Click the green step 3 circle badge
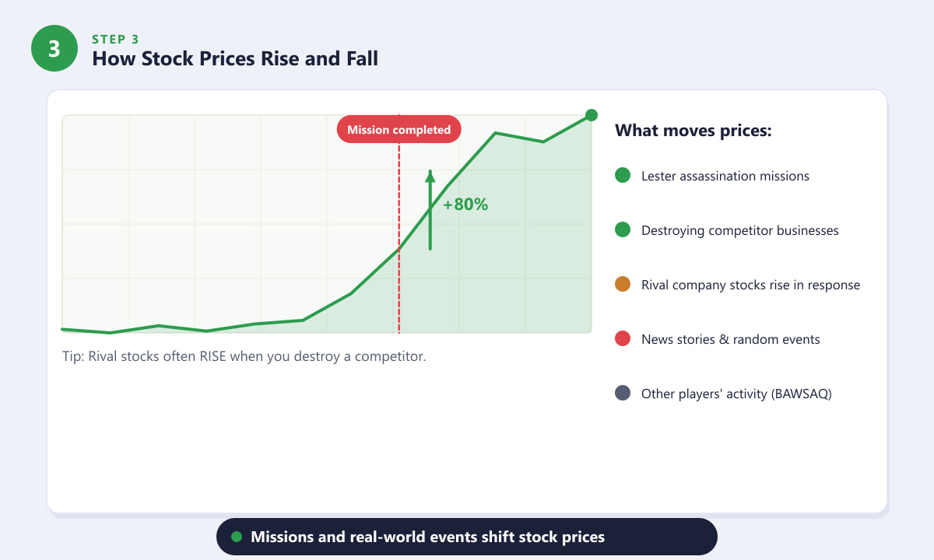Screen dimensions: 934x560 coord(54,48)
